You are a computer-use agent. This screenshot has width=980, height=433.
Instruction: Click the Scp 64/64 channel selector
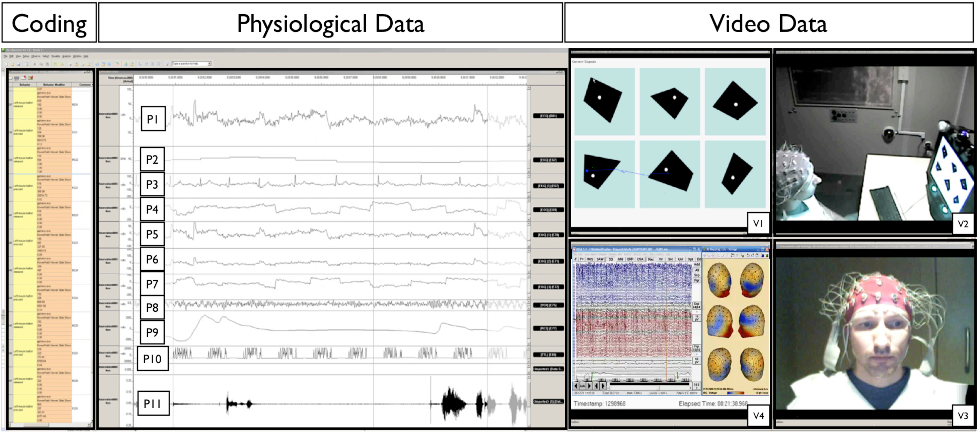[697, 306]
